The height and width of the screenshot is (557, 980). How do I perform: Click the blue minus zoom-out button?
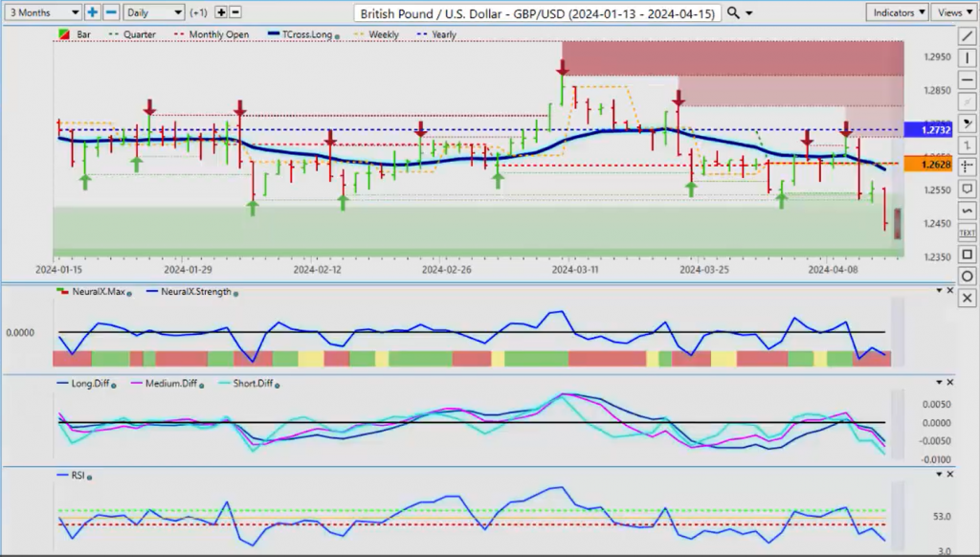pos(111,11)
